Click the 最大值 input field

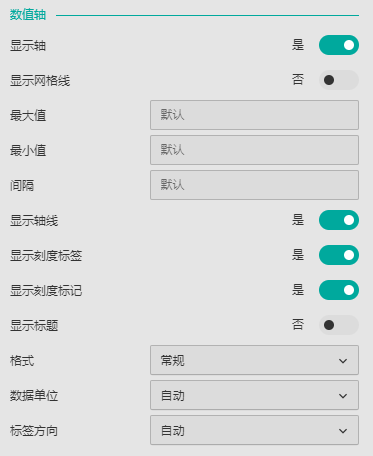coord(254,115)
